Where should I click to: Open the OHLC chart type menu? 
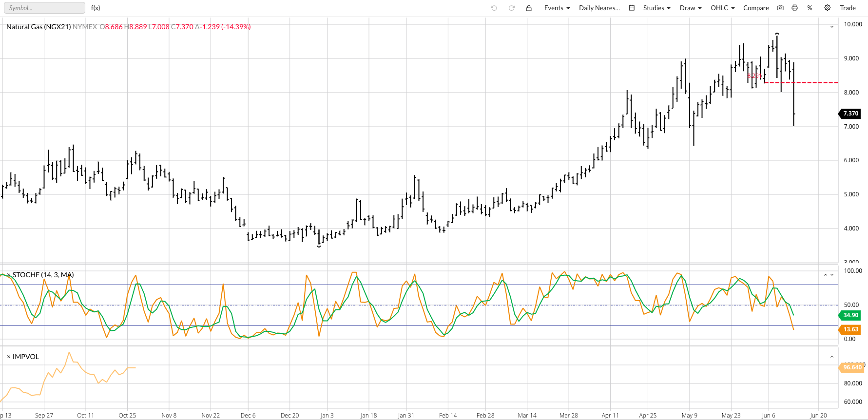(722, 8)
